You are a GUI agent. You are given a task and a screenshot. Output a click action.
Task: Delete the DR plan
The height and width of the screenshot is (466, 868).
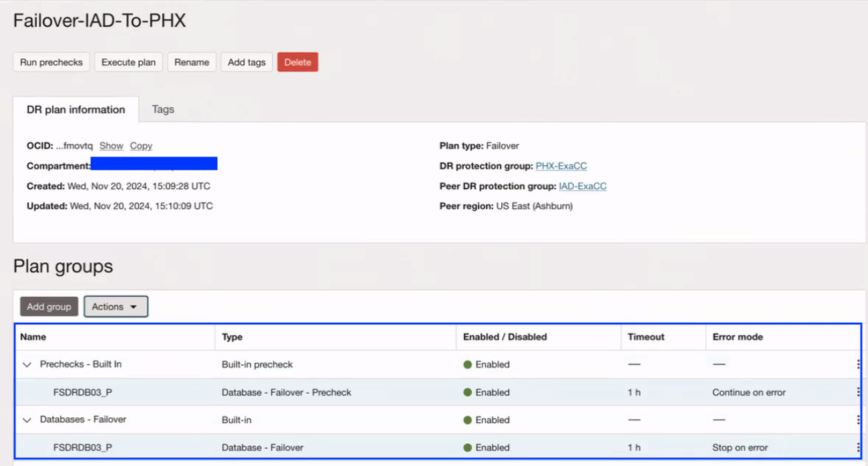point(297,62)
